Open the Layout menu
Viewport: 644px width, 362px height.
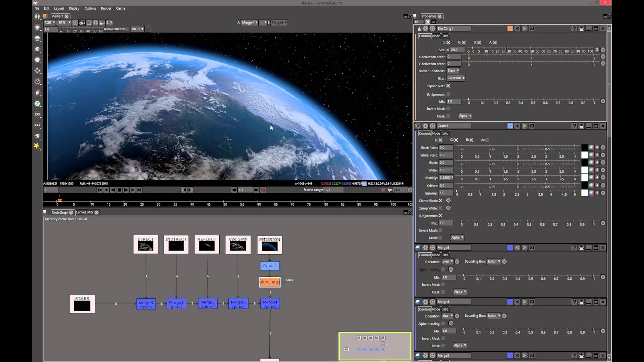click(59, 8)
